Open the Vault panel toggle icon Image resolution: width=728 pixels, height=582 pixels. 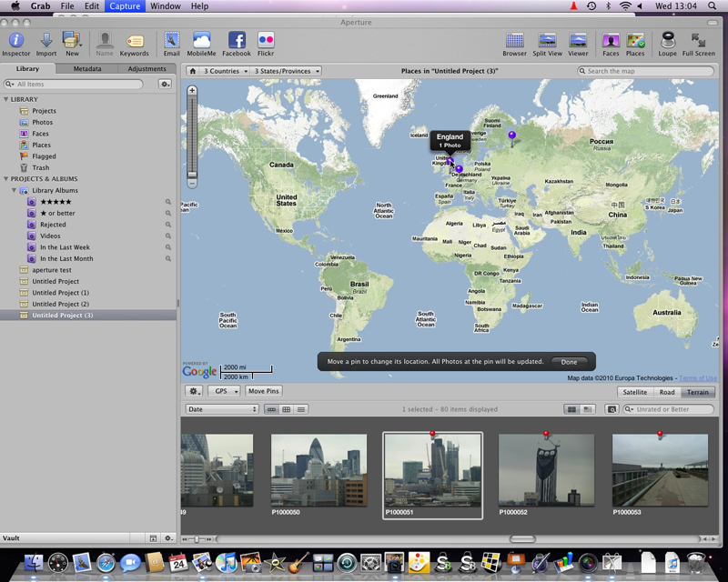[153, 538]
